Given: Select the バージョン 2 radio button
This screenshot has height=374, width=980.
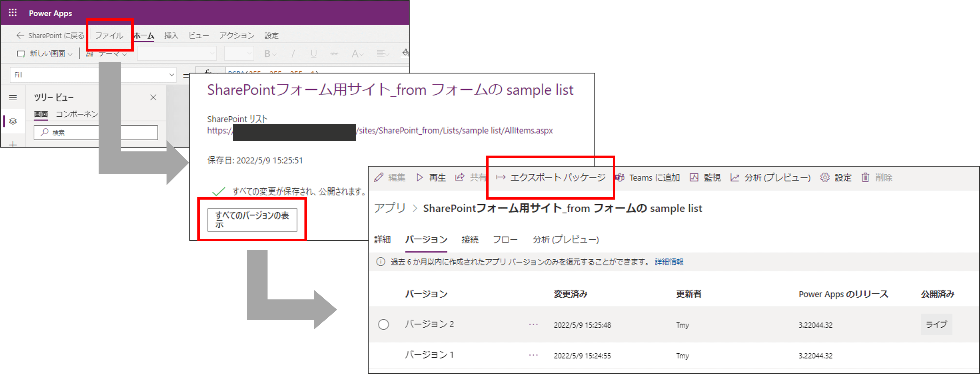Looking at the screenshot, I should pyautogui.click(x=383, y=324).
